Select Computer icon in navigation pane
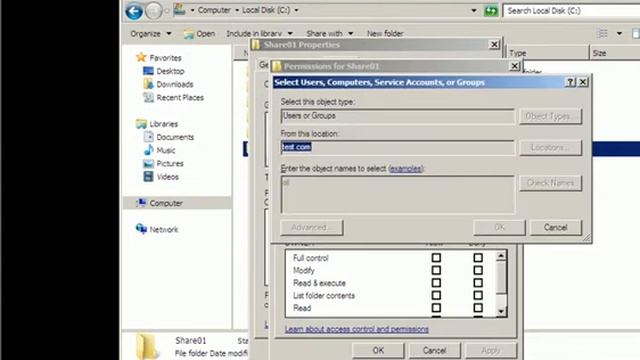The width and height of the screenshot is (640, 360). pyautogui.click(x=141, y=203)
